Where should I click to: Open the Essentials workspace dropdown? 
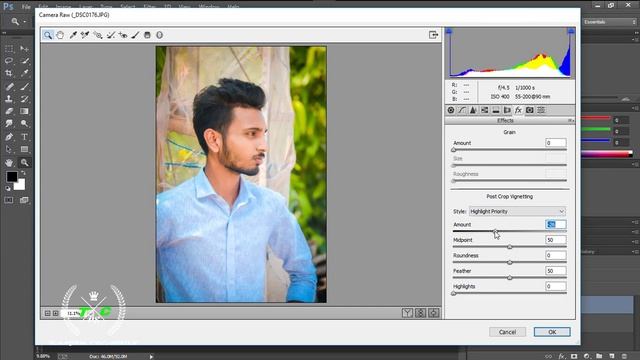coord(610,22)
